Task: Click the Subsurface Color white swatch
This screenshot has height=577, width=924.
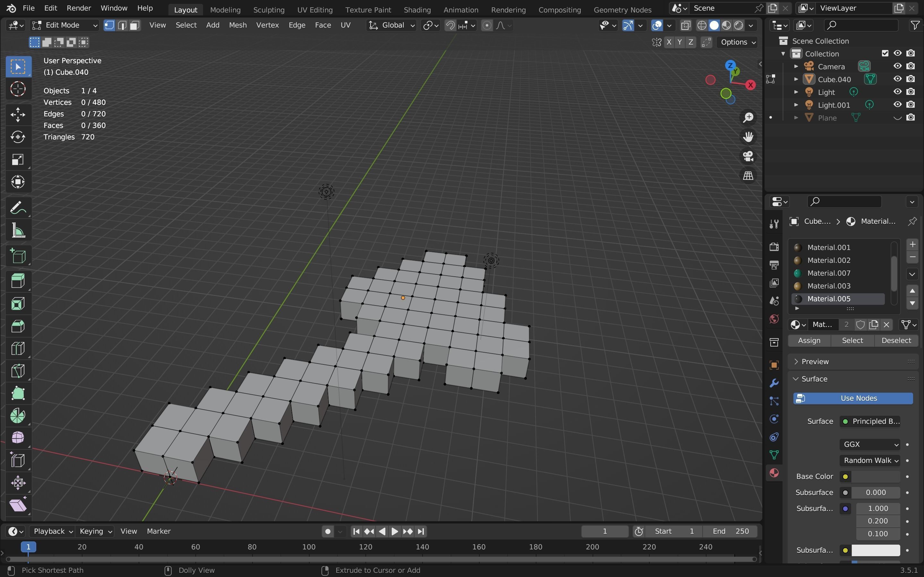Action: click(x=875, y=550)
